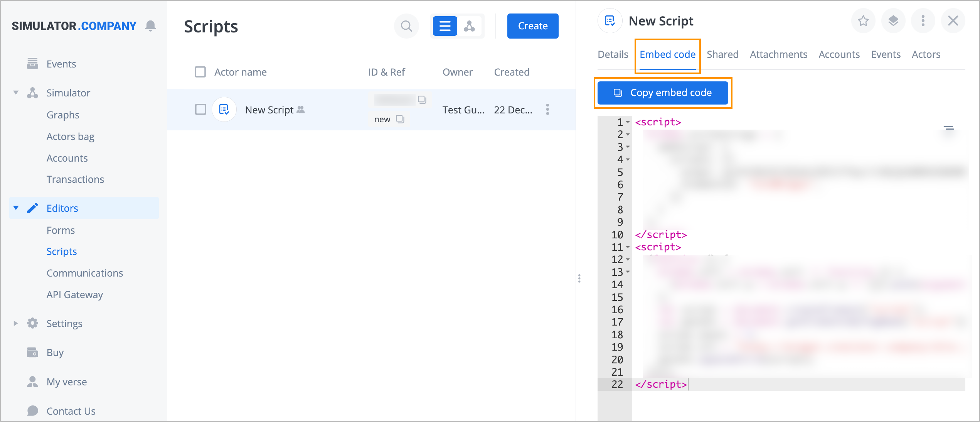
Task: Click the Created column header
Action: [x=512, y=72]
